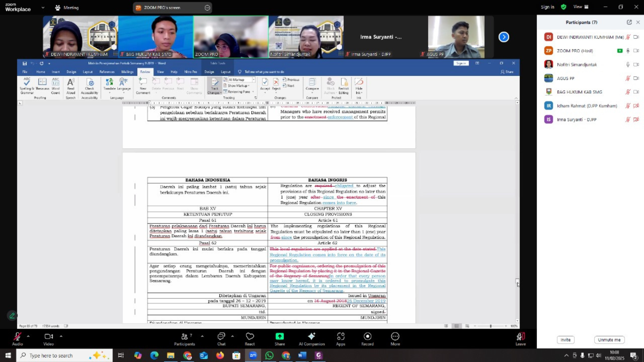644x362 pixels.
Task: Click the Share button in Word
Action: coord(507,72)
